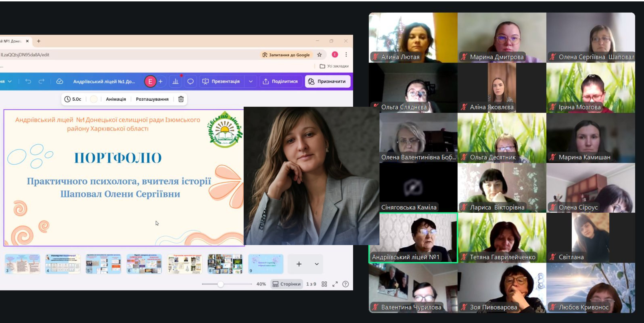Open the analytics bar chart icon
The width and height of the screenshot is (644, 323).
(175, 81)
